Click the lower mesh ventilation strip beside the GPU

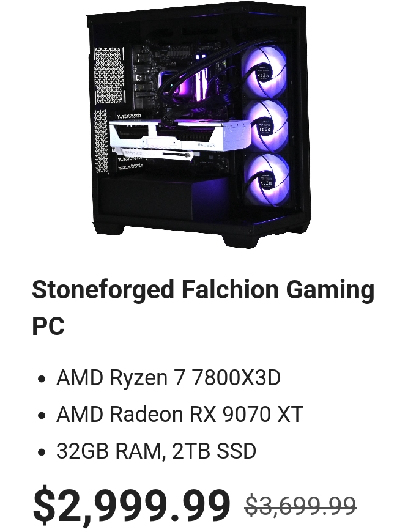100,141
